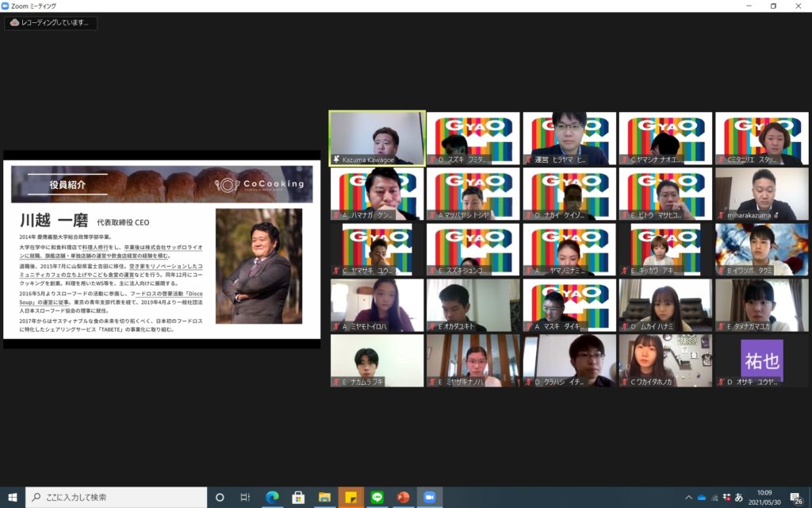The height and width of the screenshot is (508, 812).
Task: Open the LINE app on the taskbar
Action: (377, 497)
